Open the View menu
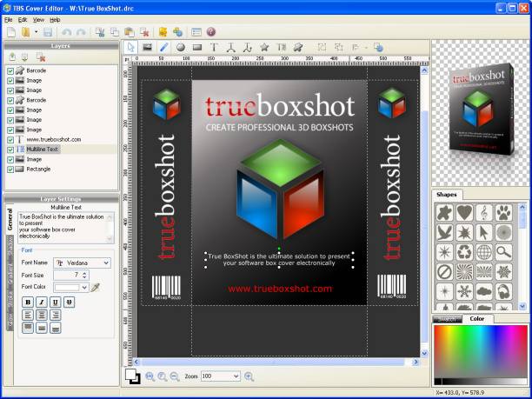Image resolution: width=532 pixels, height=399 pixels. pos(38,20)
